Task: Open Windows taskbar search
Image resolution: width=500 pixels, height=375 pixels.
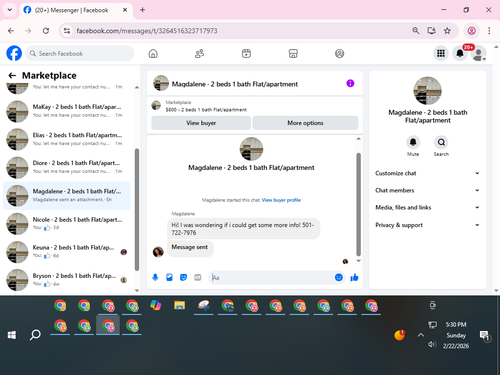Action: (35, 335)
